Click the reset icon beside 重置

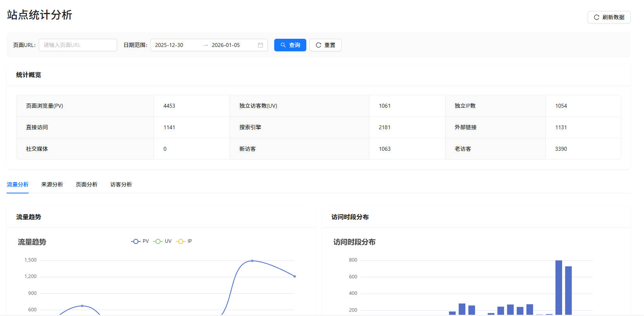318,45
